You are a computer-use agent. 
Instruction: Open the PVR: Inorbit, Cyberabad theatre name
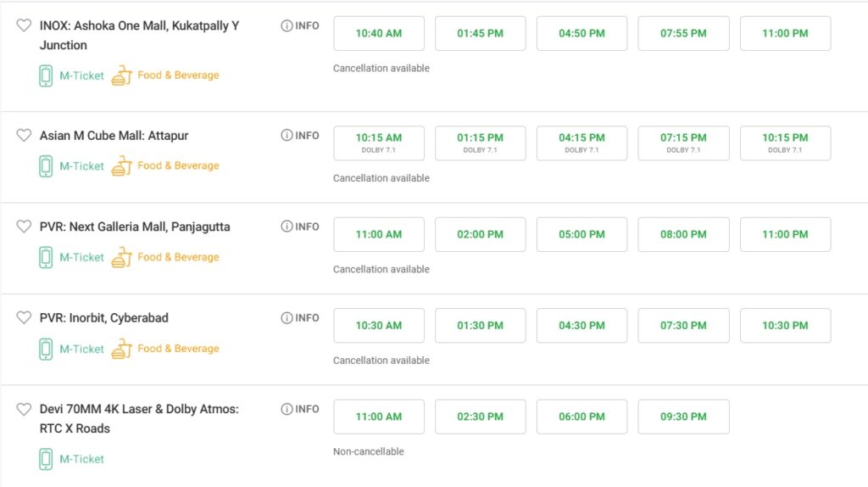click(x=103, y=318)
